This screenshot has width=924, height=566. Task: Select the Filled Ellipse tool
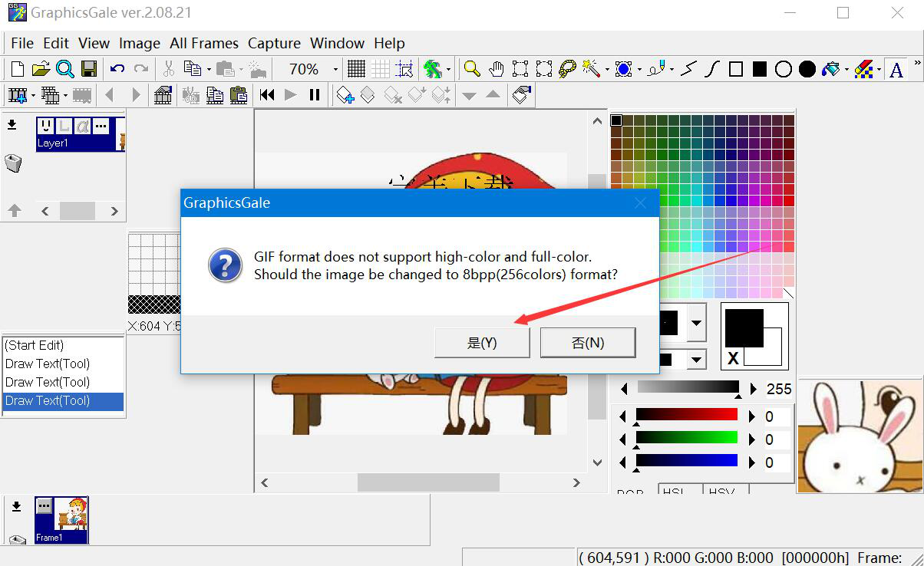pyautogui.click(x=807, y=70)
